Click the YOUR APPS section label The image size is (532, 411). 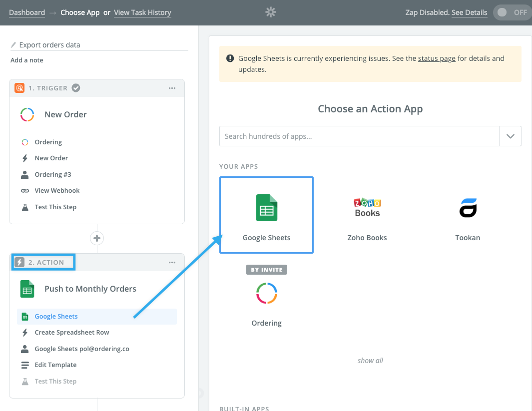coord(238,166)
